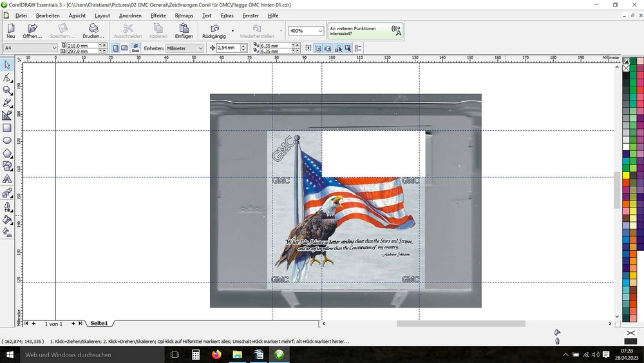Open the Bearbeiten menu
Viewport: 644px width, 363px height.
(x=48, y=15)
